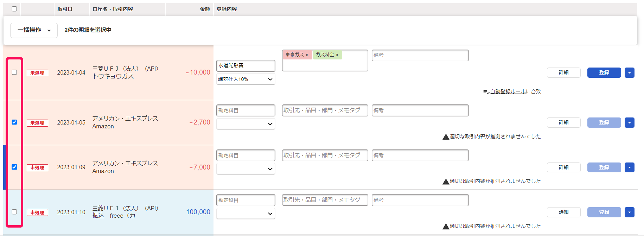Toggle the select-all checkbox in header
Image resolution: width=644 pixels, height=236 pixels.
click(14, 9)
